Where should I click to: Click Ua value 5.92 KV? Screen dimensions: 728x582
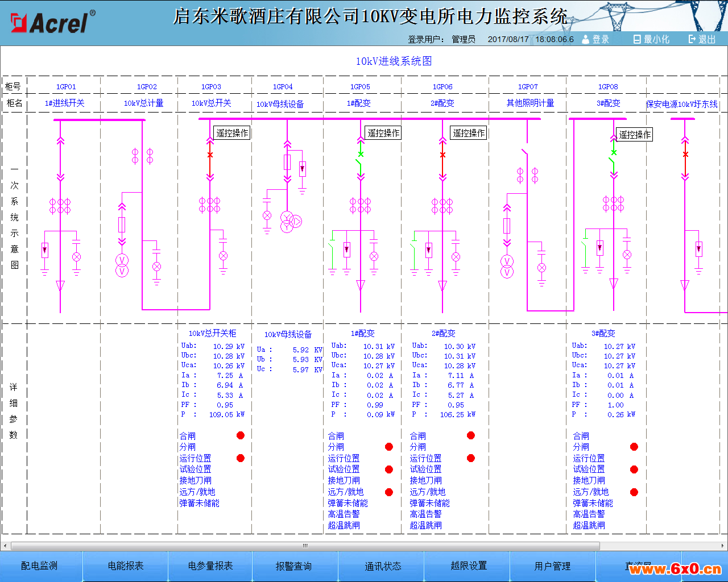coord(308,350)
